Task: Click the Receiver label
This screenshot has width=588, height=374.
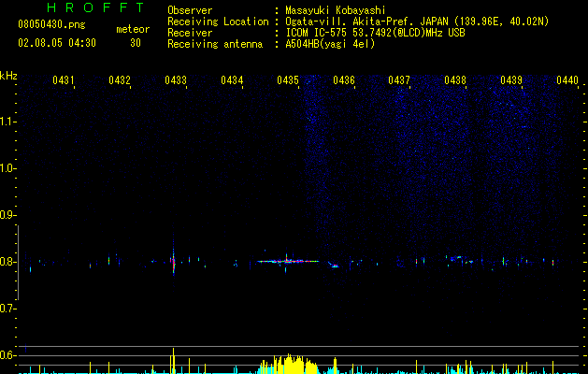Action: tap(190, 33)
